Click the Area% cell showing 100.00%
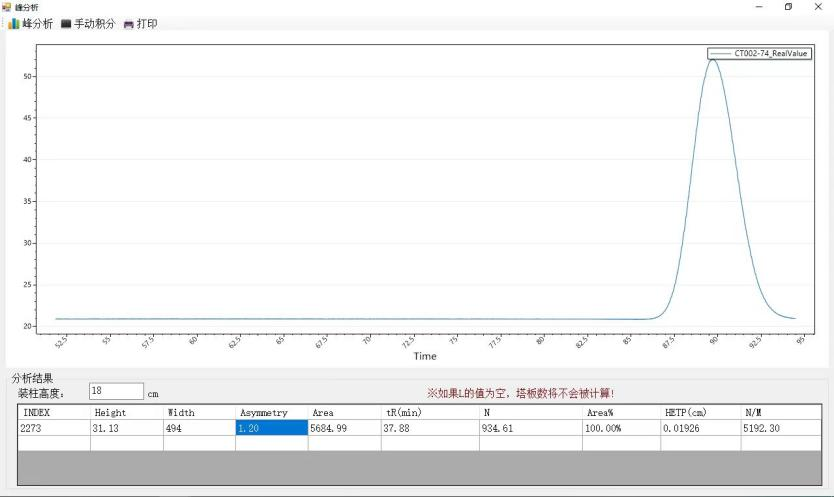Viewport: 834px width, 497px height. click(620, 428)
